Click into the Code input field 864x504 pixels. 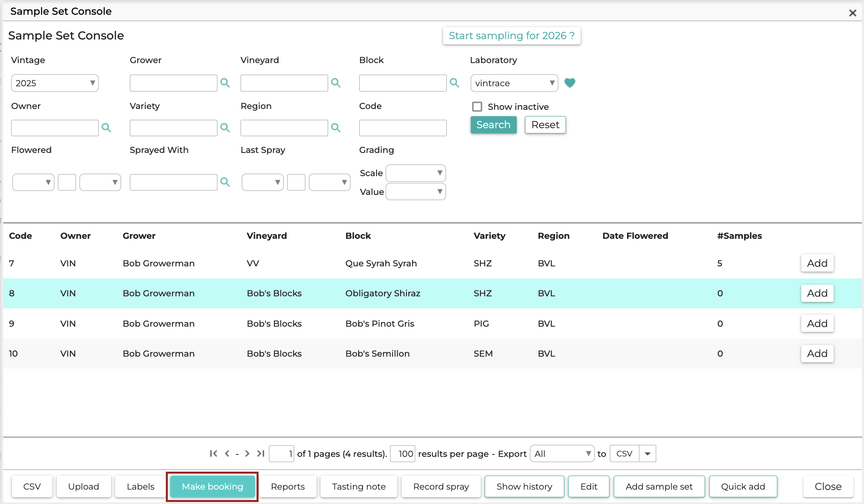(403, 128)
